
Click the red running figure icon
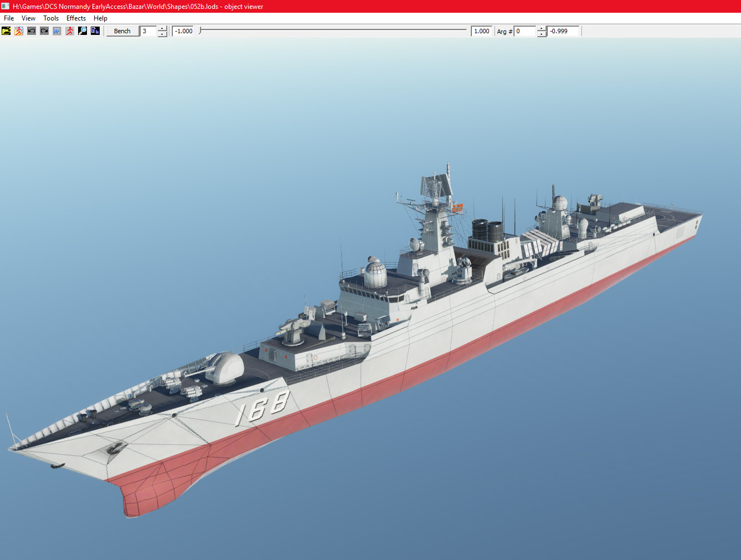pyautogui.click(x=70, y=31)
